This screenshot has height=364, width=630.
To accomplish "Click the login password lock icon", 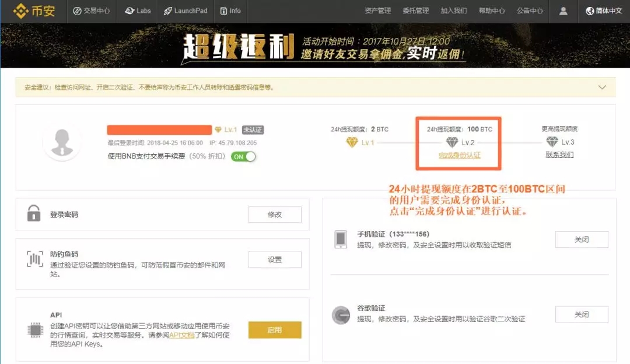I will coord(34,213).
